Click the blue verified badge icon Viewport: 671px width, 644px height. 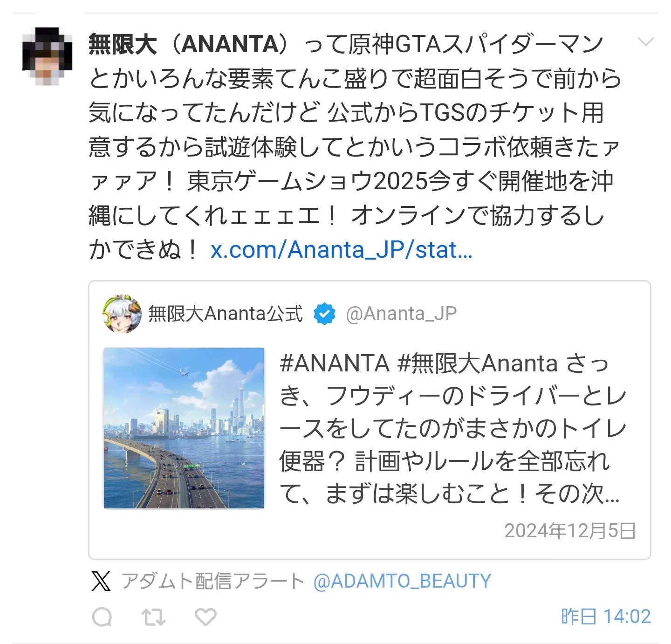point(324,314)
